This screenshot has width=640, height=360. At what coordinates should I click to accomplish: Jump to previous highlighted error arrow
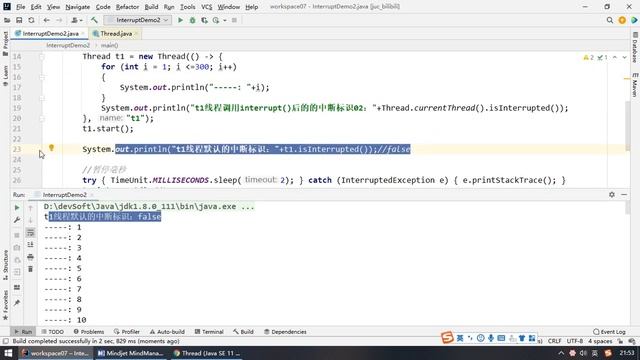[615, 58]
